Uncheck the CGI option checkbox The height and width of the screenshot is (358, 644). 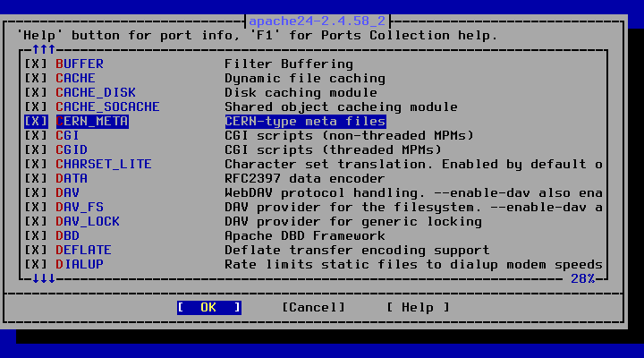coord(36,136)
